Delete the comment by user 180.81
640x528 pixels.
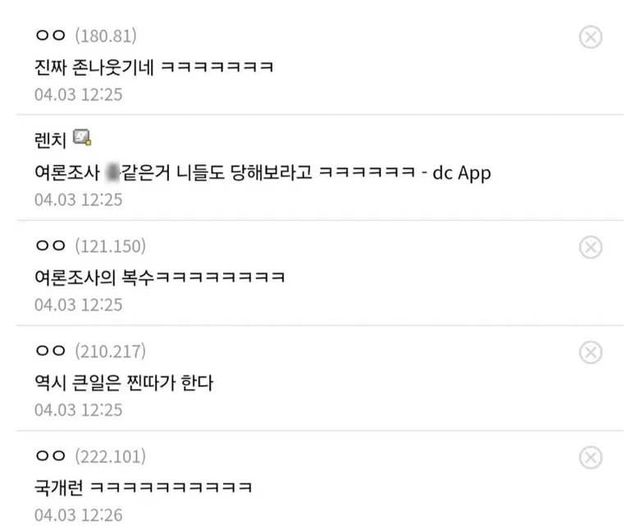pyautogui.click(x=590, y=37)
